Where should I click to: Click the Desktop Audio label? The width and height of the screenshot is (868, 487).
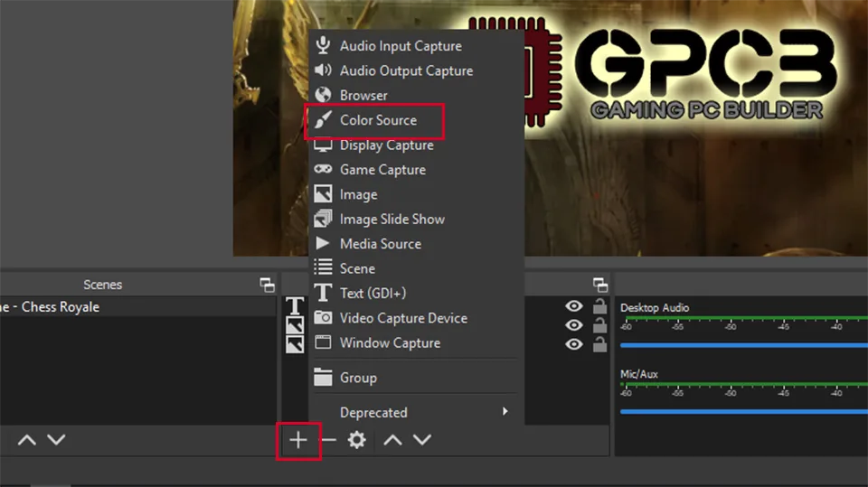click(x=655, y=308)
